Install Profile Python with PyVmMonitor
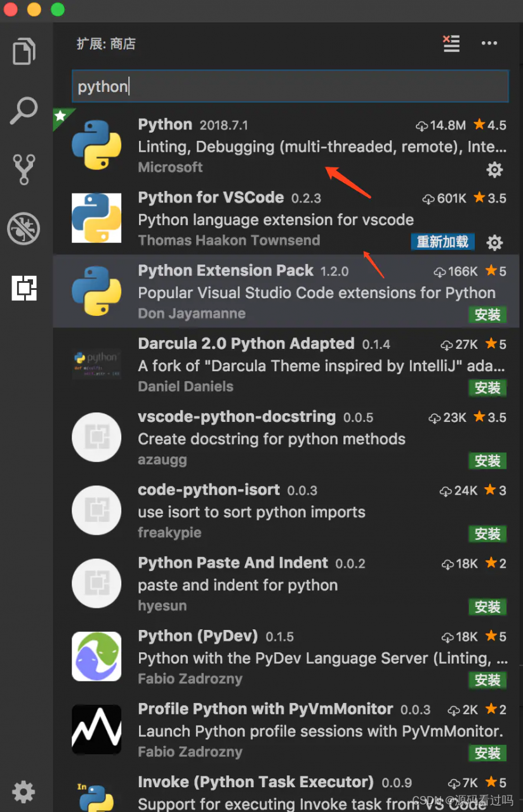 [x=487, y=753]
